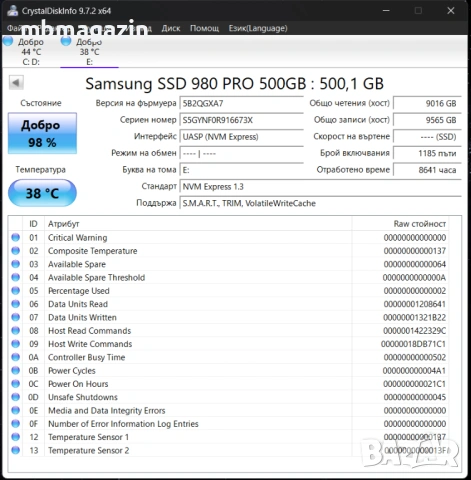Click the status icon for Critical Warning
471x480 pixels.
(15, 237)
